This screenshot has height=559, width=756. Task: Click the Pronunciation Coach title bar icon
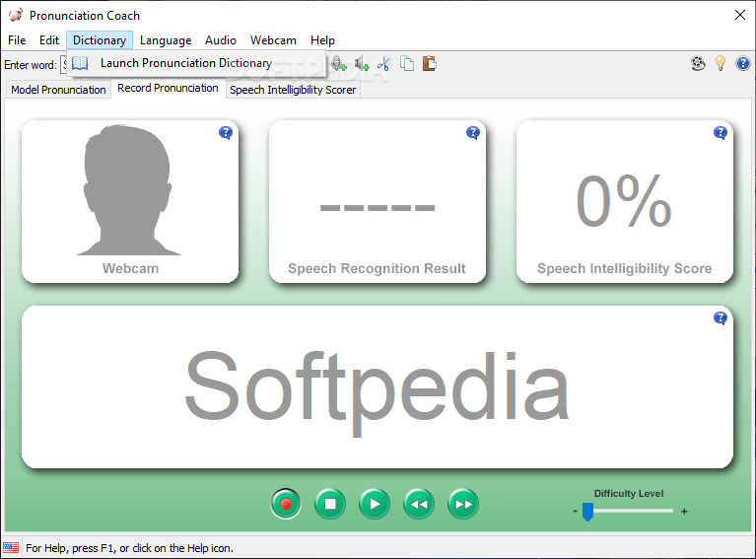(16, 15)
